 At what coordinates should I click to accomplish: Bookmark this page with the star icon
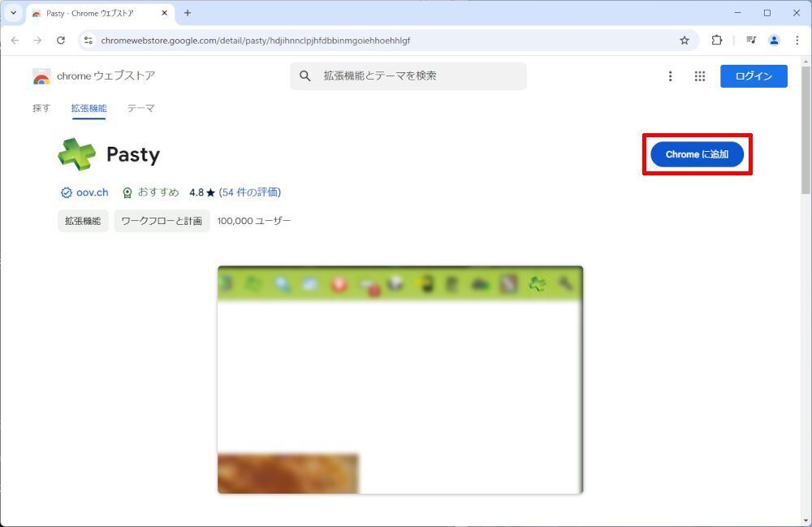point(684,41)
